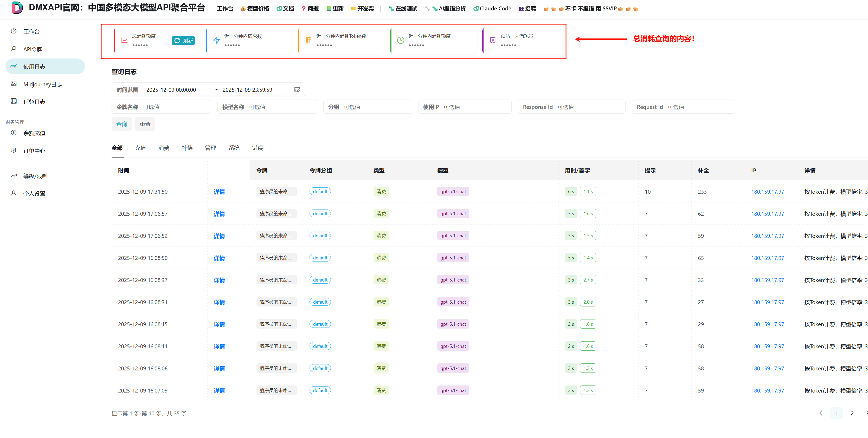Click the 重置 reset button
The image size is (868, 438).
pos(145,124)
